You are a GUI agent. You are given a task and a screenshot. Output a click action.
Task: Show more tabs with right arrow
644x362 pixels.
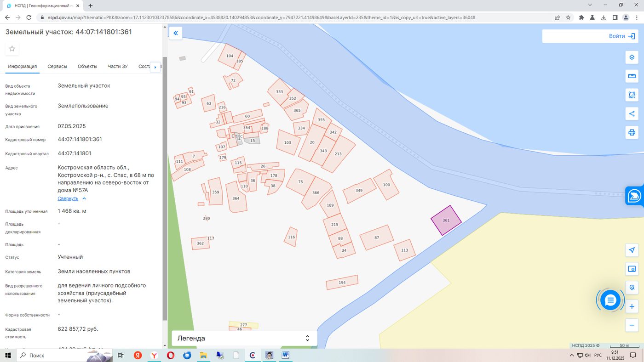tap(155, 67)
